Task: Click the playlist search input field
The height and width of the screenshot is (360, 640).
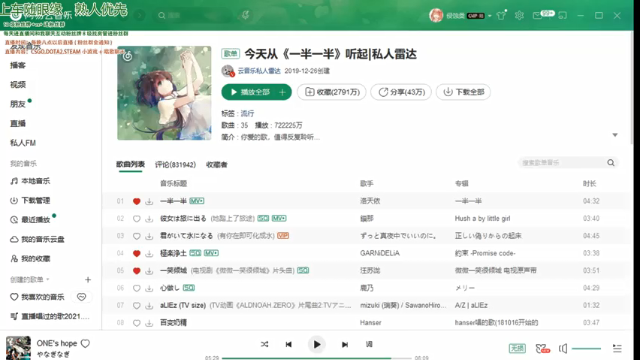Action: (562, 162)
